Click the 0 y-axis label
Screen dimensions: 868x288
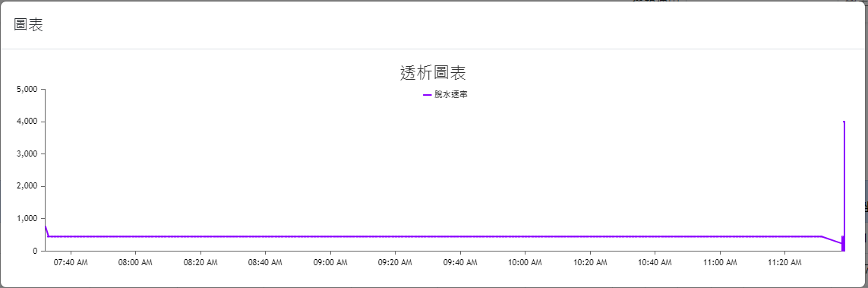(x=35, y=251)
